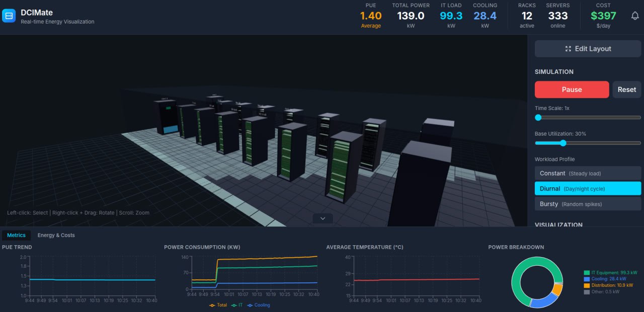The height and width of the screenshot is (312, 644).
Task: Adjust the Base Utilization slider handle
Action: [563, 143]
